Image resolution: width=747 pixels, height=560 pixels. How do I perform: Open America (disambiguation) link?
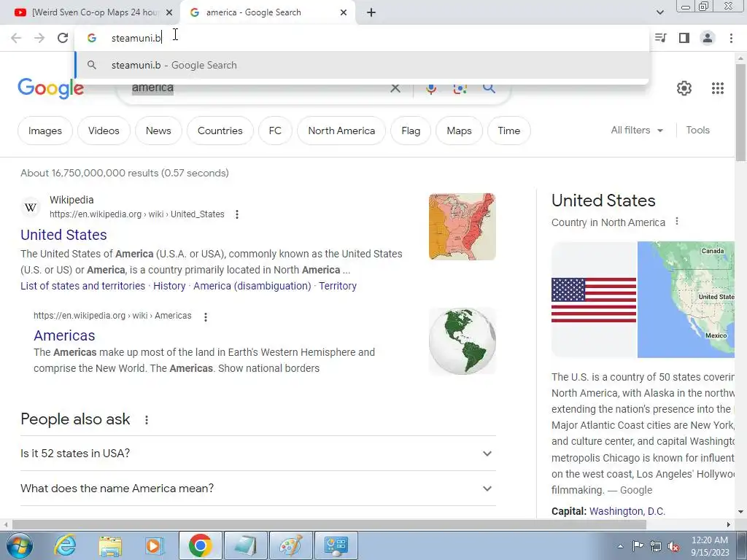pyautogui.click(x=252, y=286)
